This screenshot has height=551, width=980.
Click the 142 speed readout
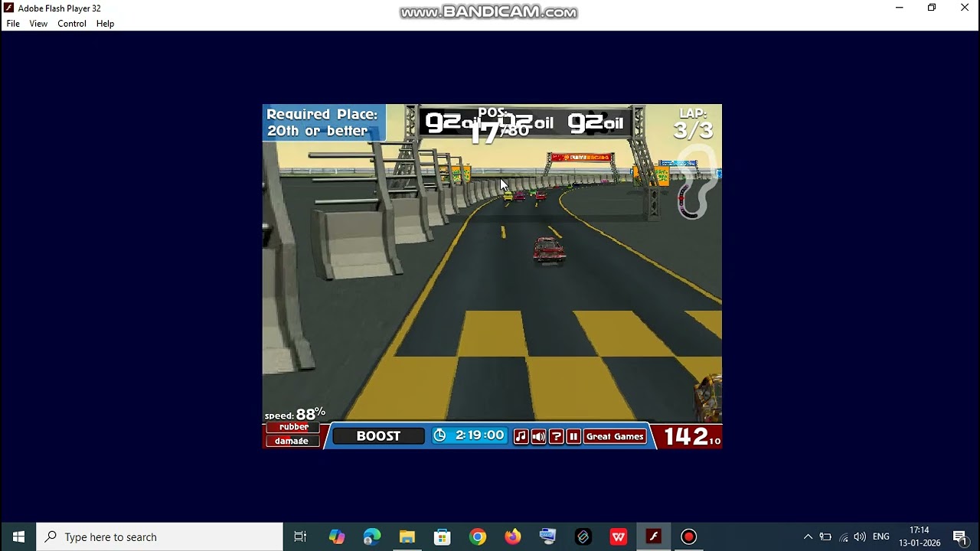pyautogui.click(x=692, y=436)
